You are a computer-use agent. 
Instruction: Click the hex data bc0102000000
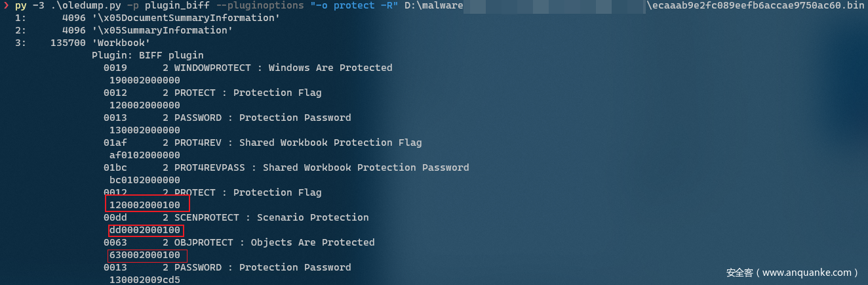(x=145, y=180)
